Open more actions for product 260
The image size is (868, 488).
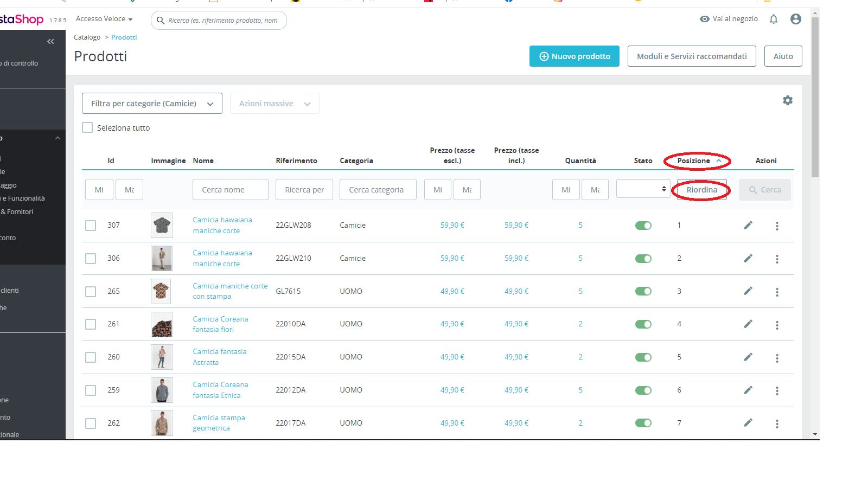pos(777,358)
